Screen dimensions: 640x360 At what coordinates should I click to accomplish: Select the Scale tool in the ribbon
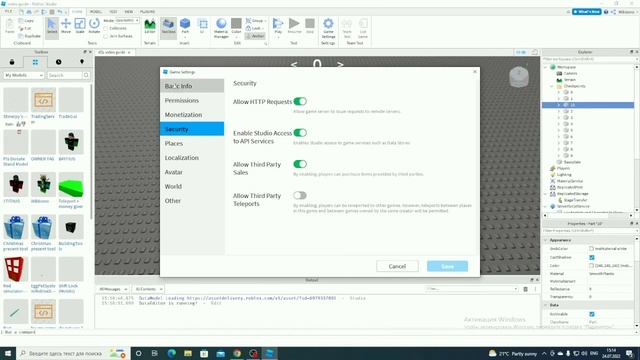(80, 26)
